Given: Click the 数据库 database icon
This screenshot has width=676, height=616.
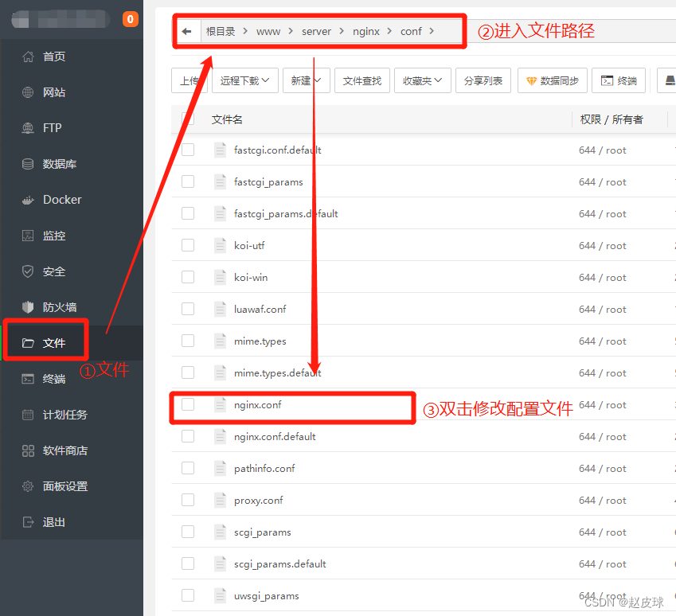Looking at the screenshot, I should (28, 164).
